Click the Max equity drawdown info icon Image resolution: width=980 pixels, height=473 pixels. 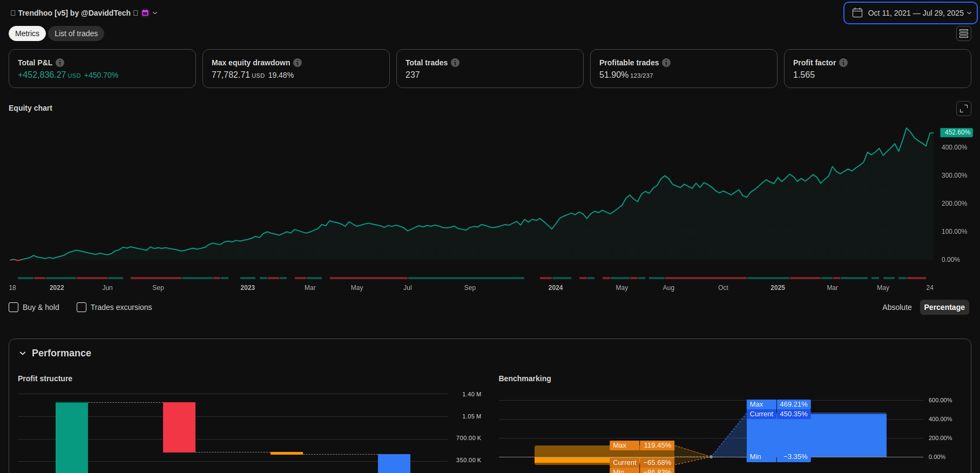point(298,63)
